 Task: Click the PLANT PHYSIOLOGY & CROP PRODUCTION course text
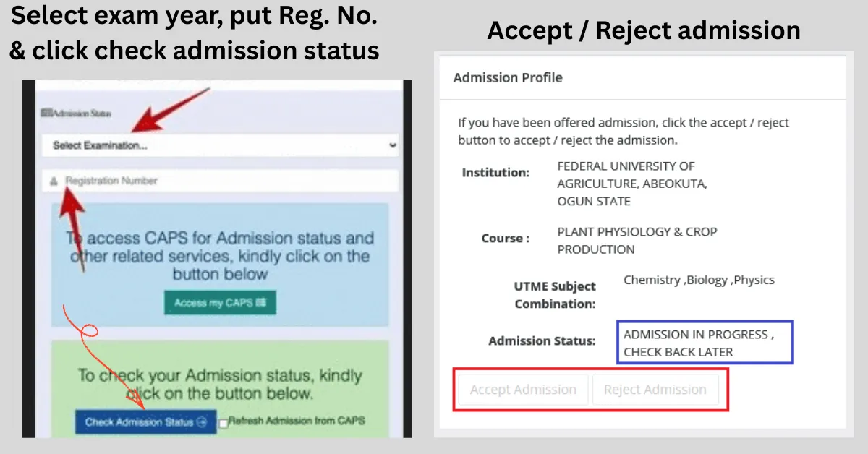pyautogui.click(x=637, y=240)
